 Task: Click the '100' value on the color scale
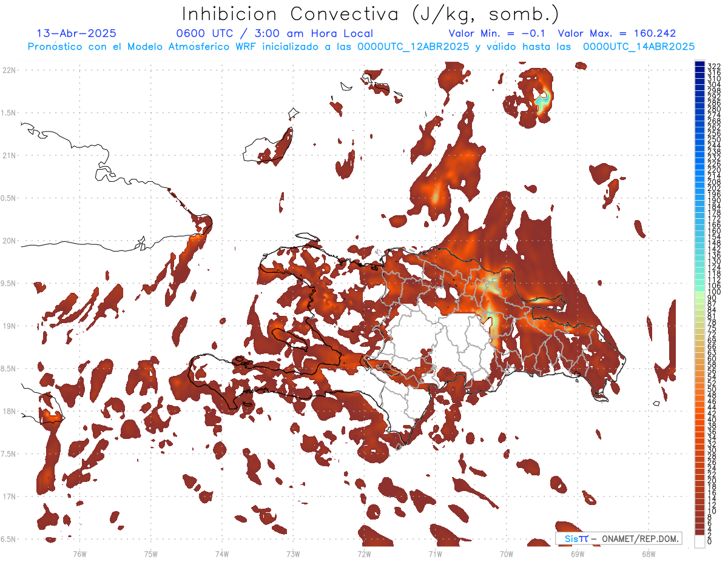click(714, 292)
